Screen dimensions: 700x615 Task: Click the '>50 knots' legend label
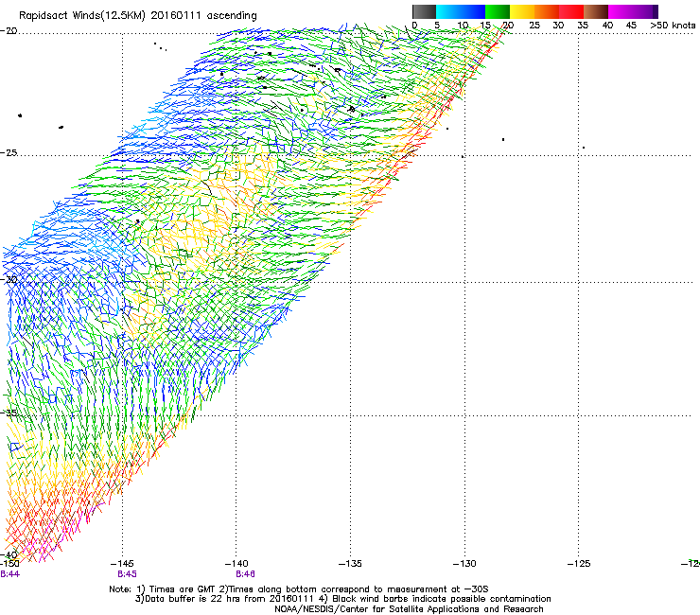click(x=673, y=25)
